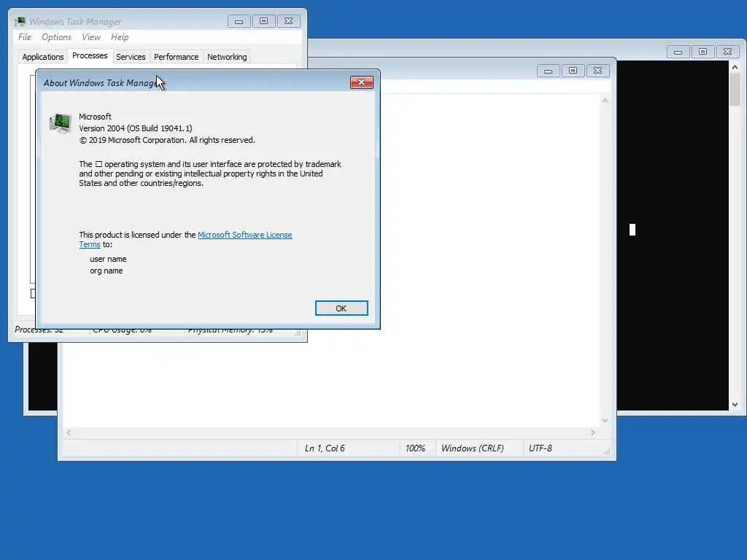This screenshot has width=747, height=560.
Task: Click the Version 2004 (OS Build 19041.1) text
Action: 135,128
